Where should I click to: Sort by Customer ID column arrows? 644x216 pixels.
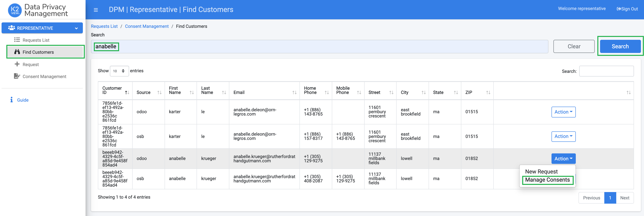tap(127, 93)
